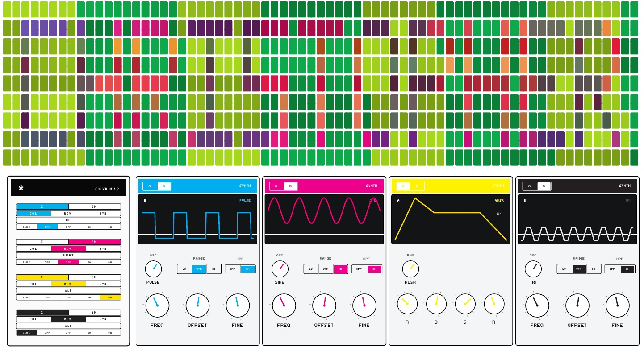Adjust the magenta OFFSET knob
This screenshot has height=347, width=644.
pos(324,306)
